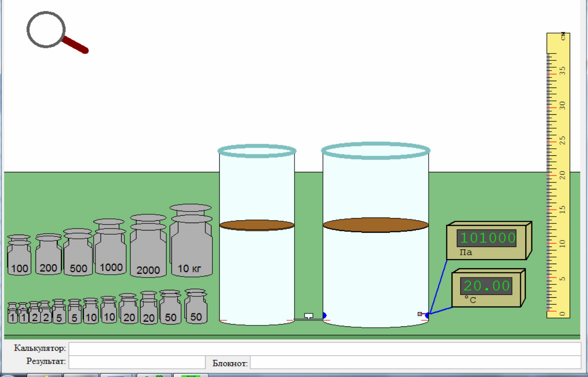
Task: Select the right weight labeled 2
Action: [x=45, y=312]
